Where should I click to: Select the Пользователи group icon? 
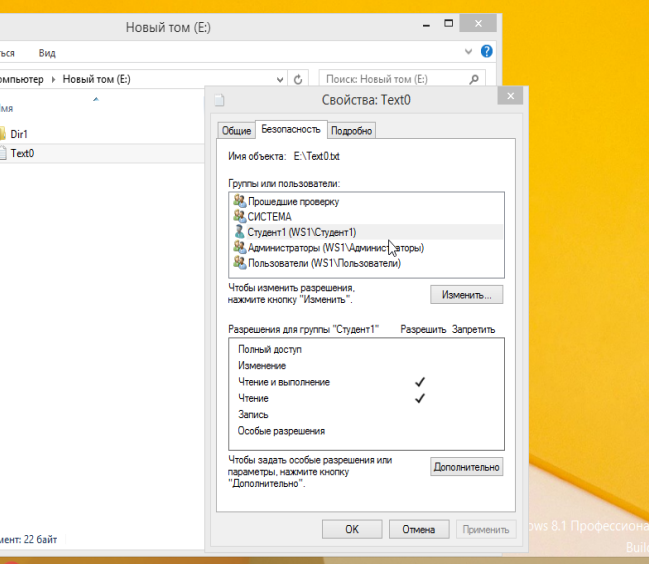coord(239,262)
